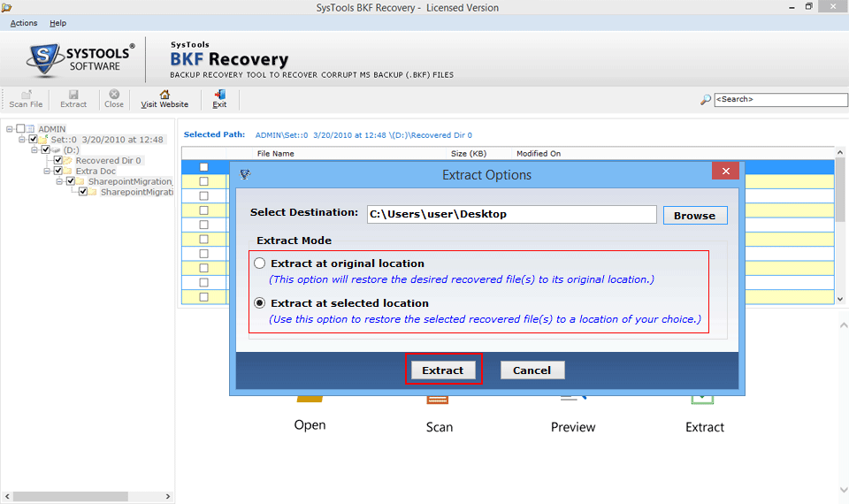Click the Open step label
This screenshot has height=504, width=849.
tap(310, 425)
